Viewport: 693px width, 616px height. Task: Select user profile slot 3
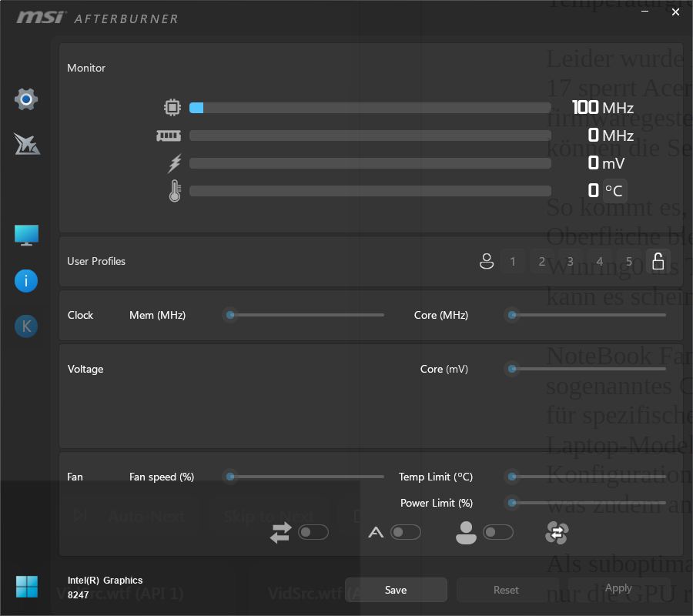571,261
